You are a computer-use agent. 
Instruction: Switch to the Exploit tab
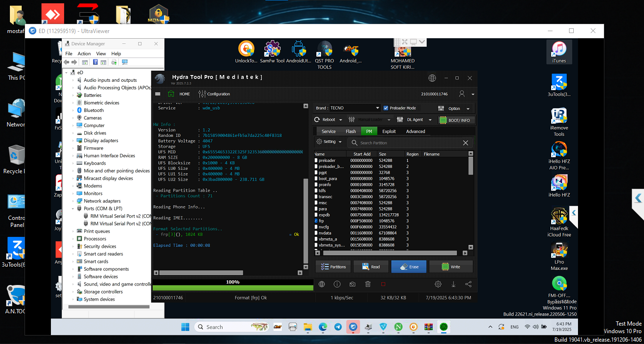[389, 132]
